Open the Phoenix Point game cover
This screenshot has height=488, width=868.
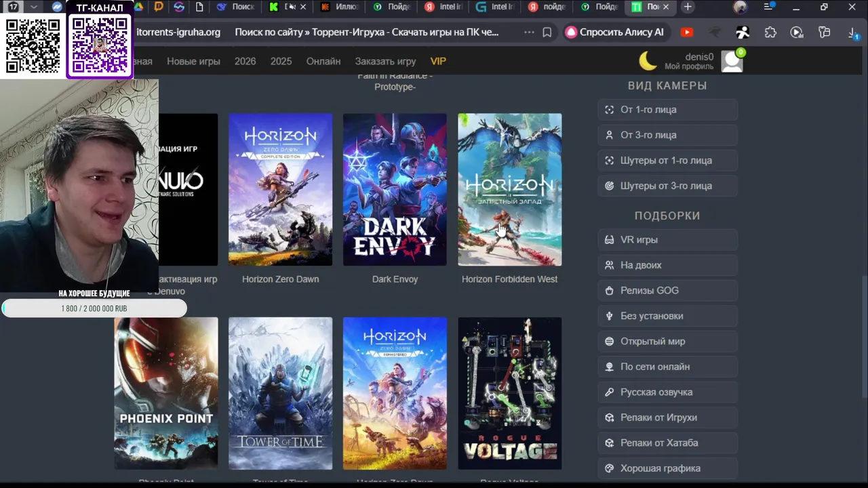tap(166, 393)
